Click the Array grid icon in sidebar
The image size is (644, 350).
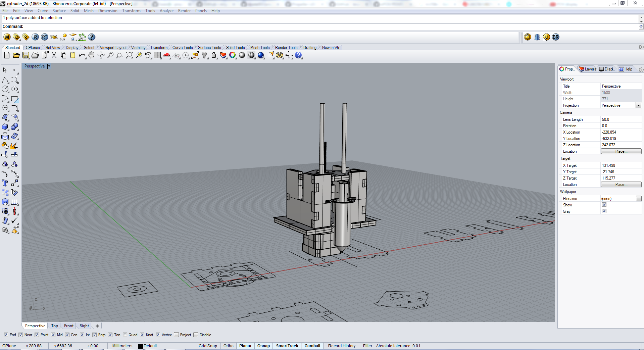tap(5, 211)
